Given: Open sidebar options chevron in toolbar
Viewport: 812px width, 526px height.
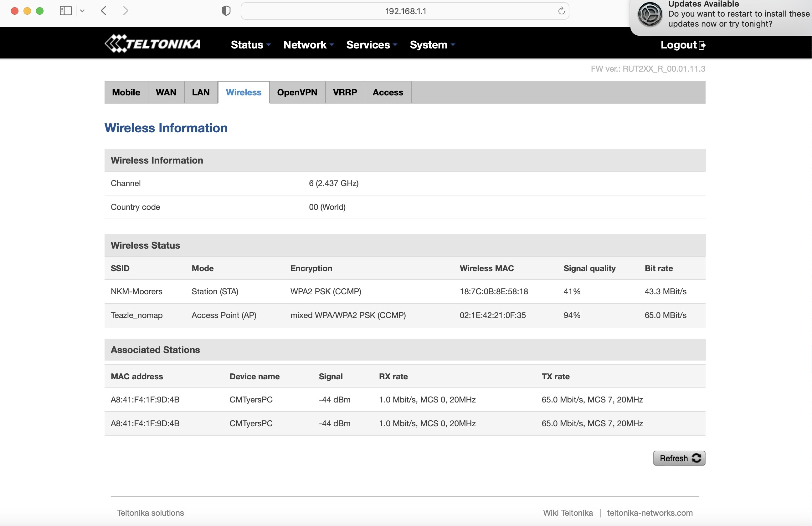Looking at the screenshot, I should [82, 11].
